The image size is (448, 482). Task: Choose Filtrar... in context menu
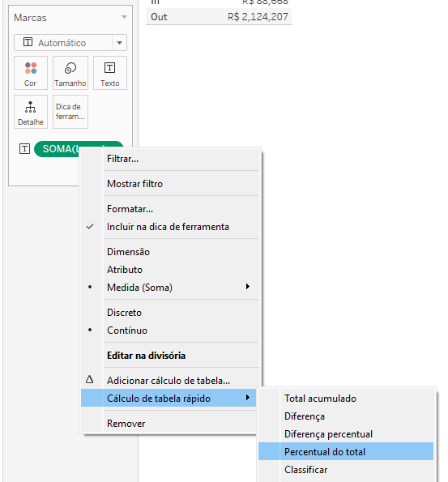pos(170,159)
